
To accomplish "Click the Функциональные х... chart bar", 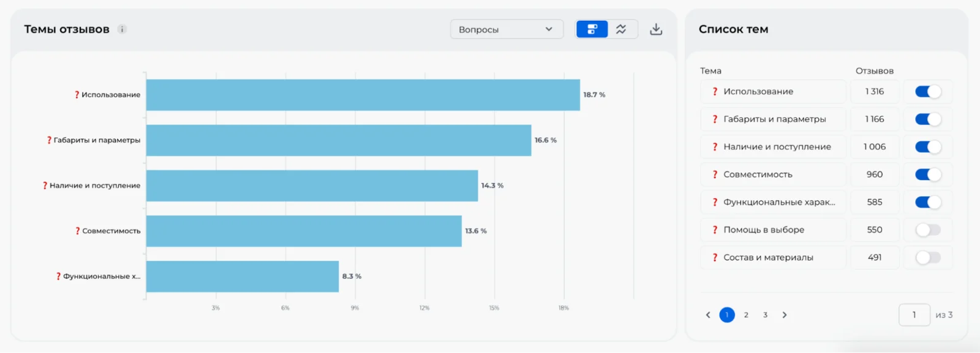I will [x=243, y=277].
